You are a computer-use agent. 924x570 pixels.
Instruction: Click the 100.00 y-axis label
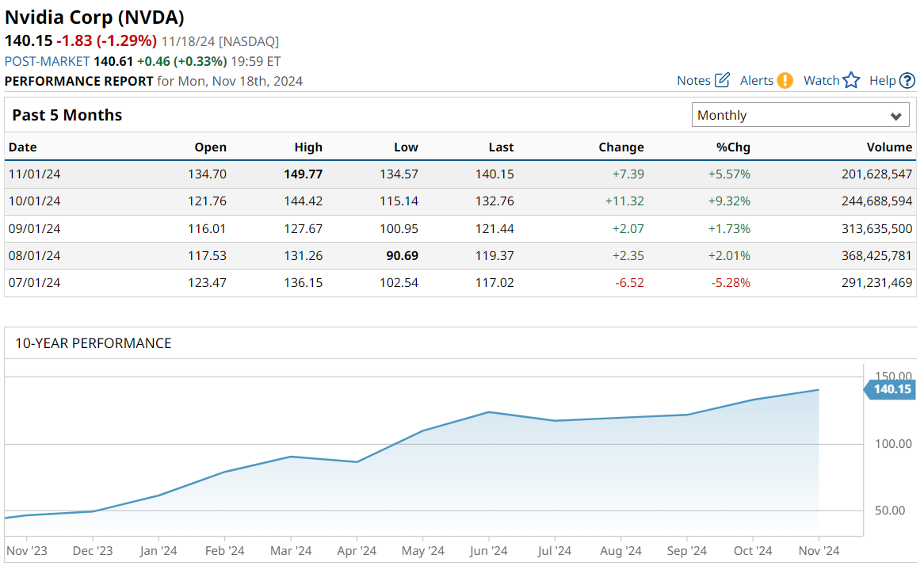[x=893, y=444]
